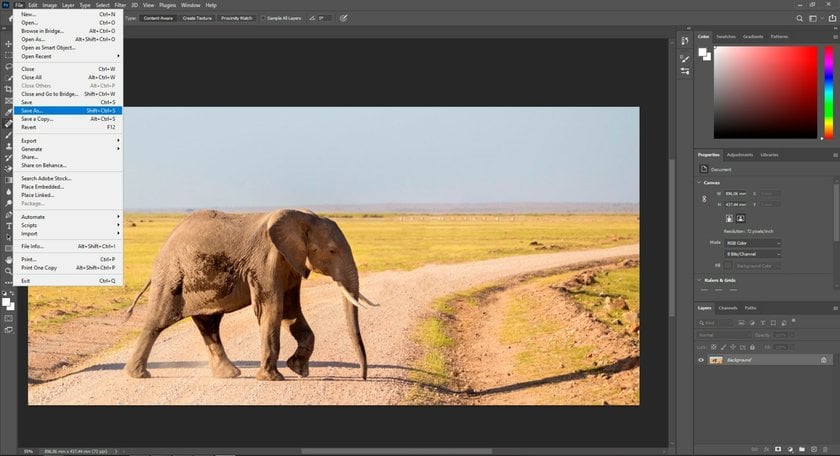
Task: Toggle the type layer filter
Action: coord(762,323)
